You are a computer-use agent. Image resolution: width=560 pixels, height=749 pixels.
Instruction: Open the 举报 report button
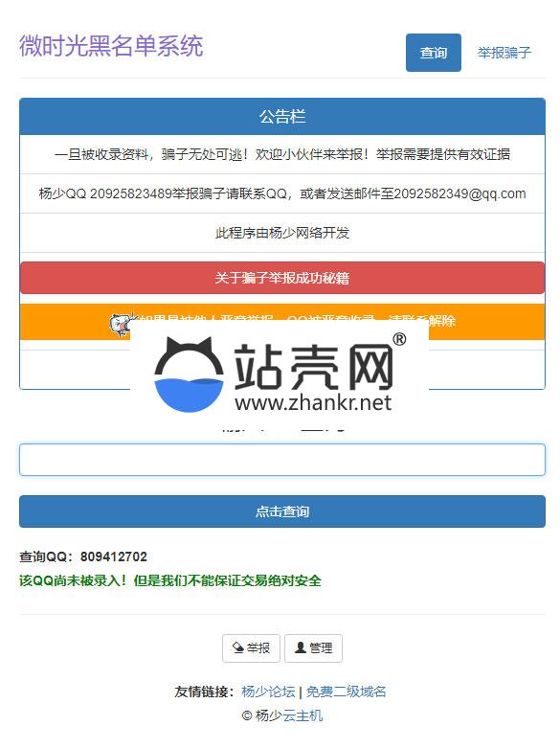point(251,648)
